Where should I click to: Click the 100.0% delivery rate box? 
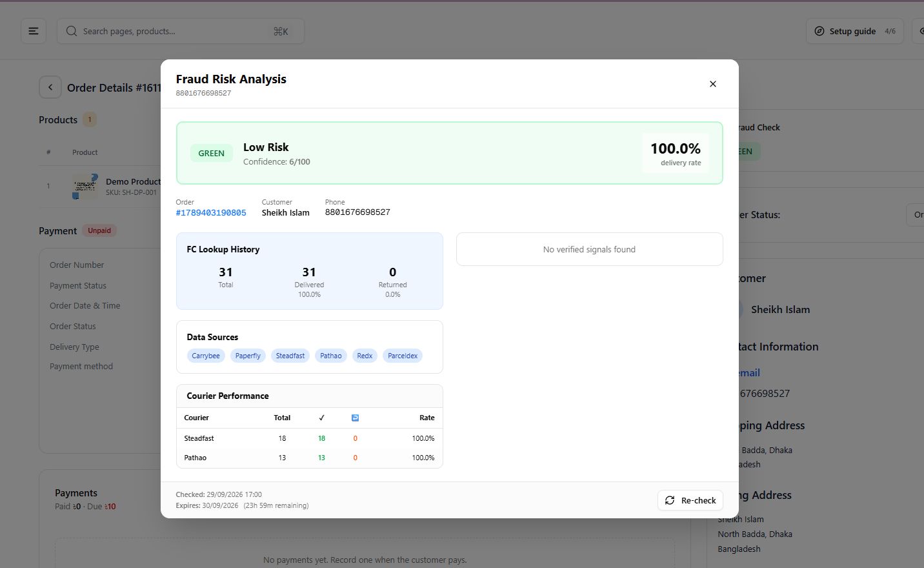pyautogui.click(x=676, y=153)
